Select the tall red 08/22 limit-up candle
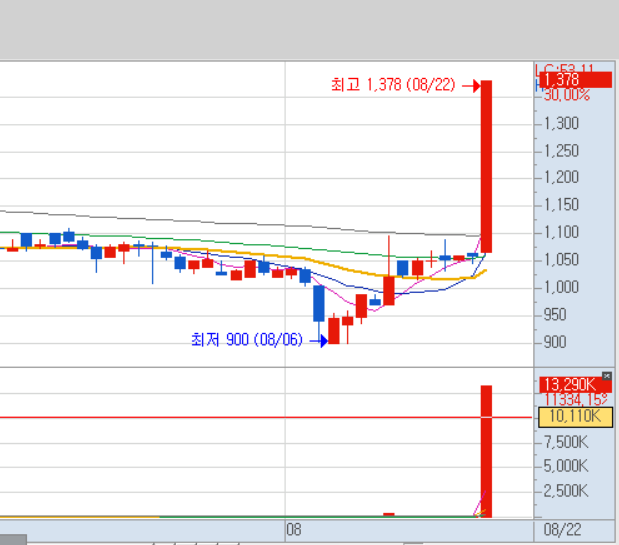619x545 pixels. coord(486,167)
